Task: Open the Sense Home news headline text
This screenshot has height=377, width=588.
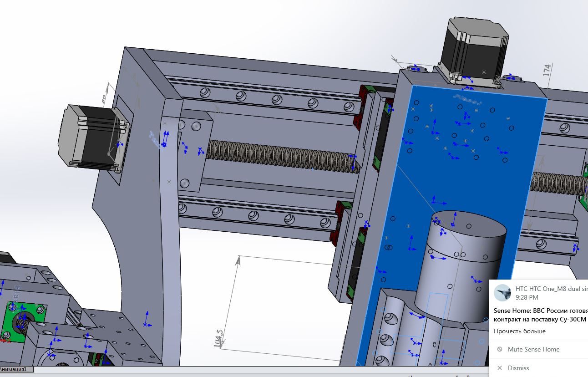Action: 541,315
